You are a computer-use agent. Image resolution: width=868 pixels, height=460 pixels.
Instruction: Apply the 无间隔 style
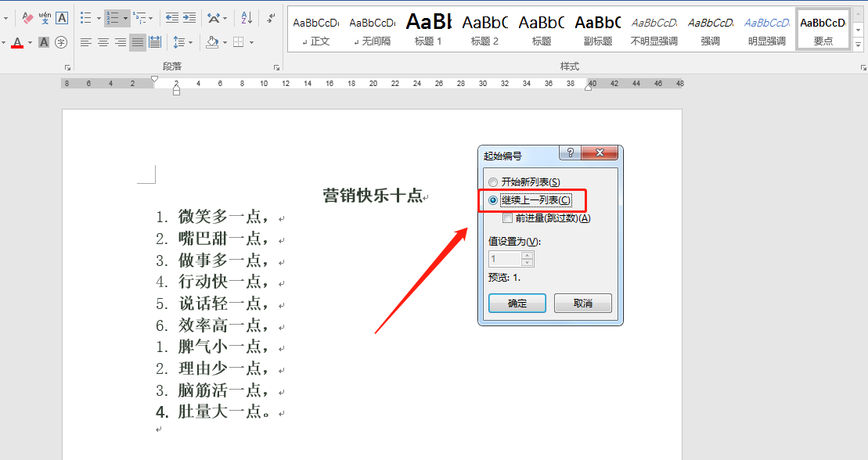pyautogui.click(x=372, y=30)
